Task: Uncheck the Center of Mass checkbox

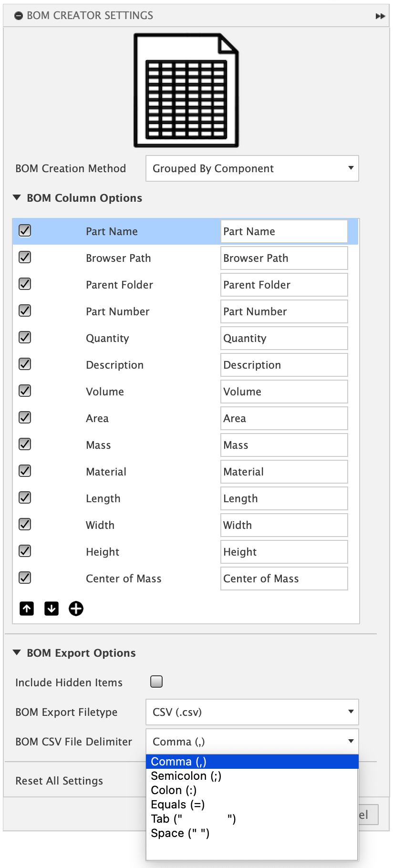Action: pyautogui.click(x=25, y=578)
